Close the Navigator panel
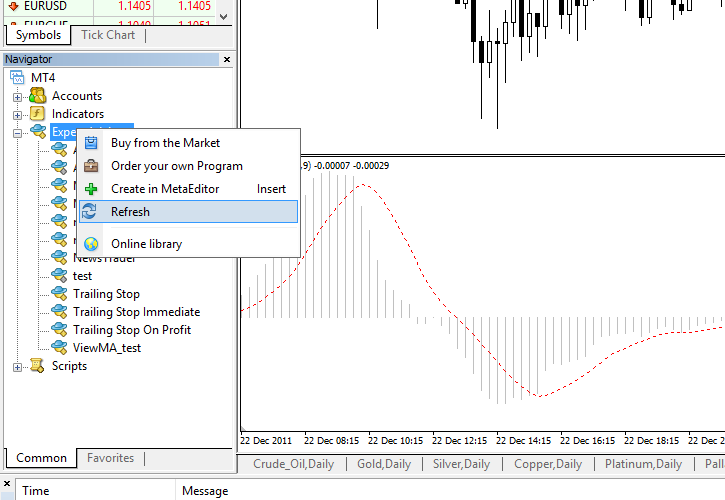This screenshot has width=725, height=500. point(226,60)
